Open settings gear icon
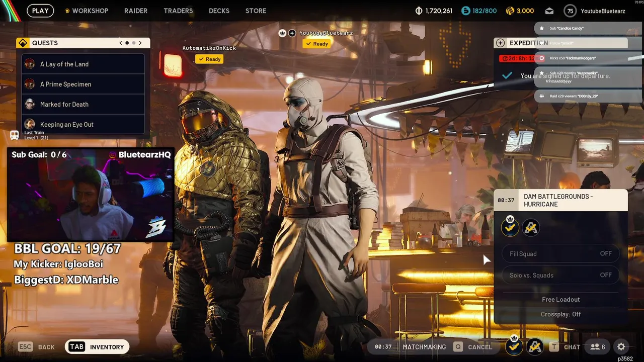Screen dimensions: 644x362 621,347
